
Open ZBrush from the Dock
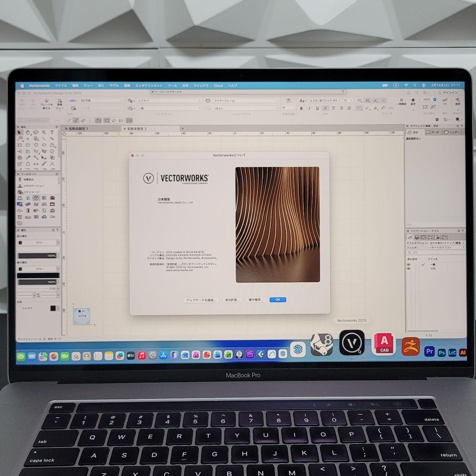tap(411, 346)
